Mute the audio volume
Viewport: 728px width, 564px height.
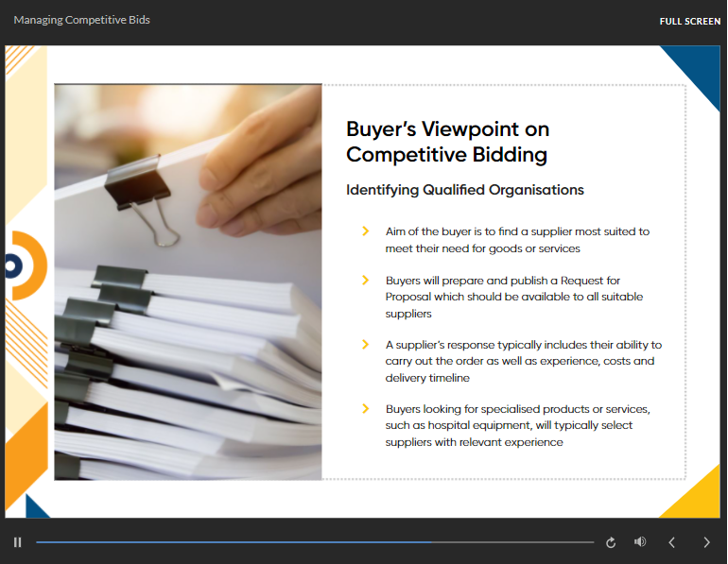(640, 541)
